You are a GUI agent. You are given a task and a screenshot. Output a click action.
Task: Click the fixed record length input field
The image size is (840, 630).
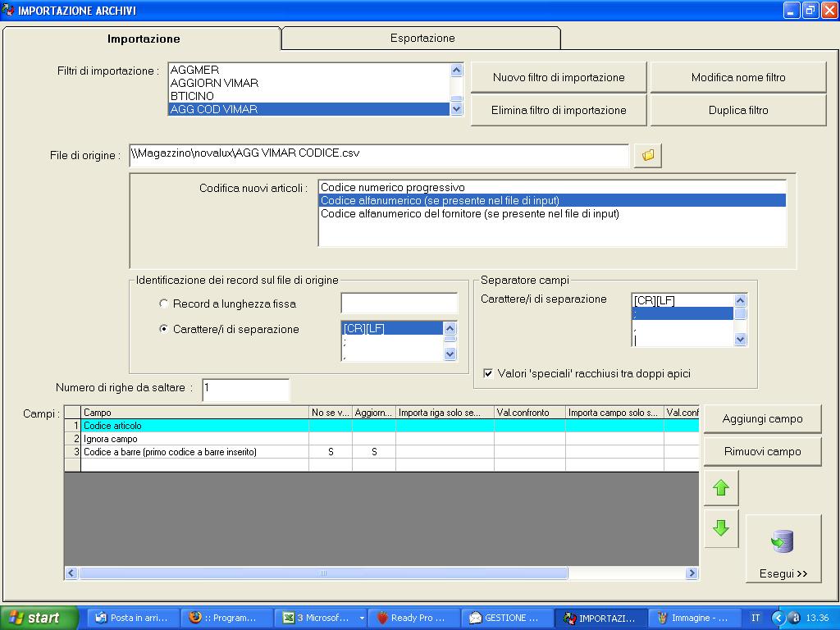399,304
